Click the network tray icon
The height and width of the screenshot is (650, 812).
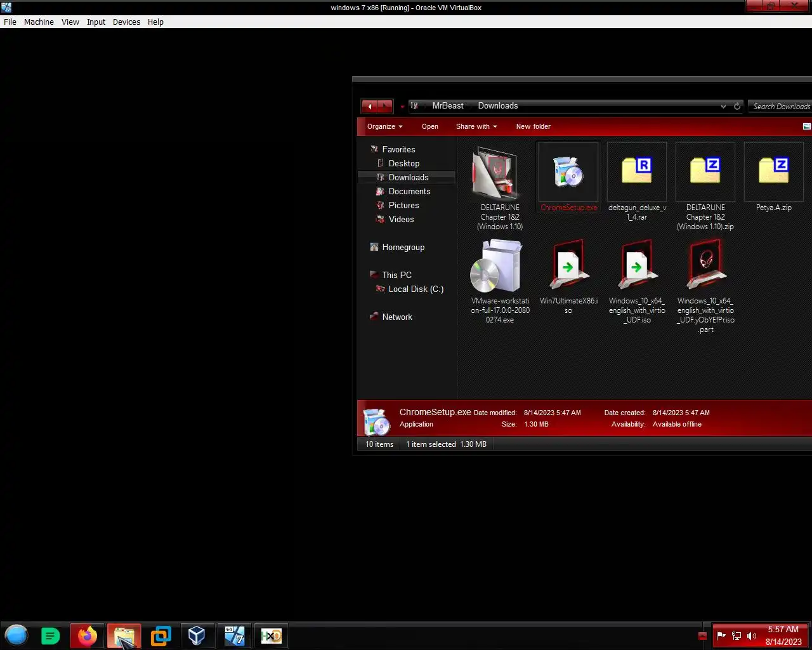click(736, 635)
